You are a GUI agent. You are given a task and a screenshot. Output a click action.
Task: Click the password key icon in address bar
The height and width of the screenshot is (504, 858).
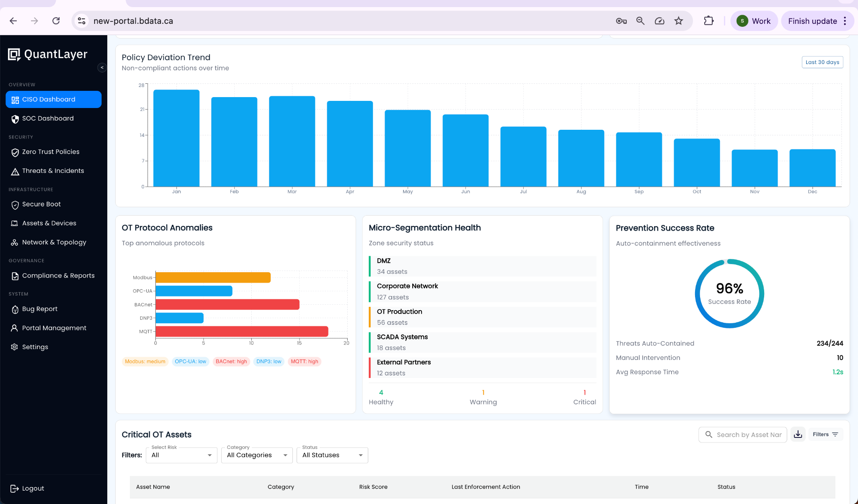click(x=621, y=21)
